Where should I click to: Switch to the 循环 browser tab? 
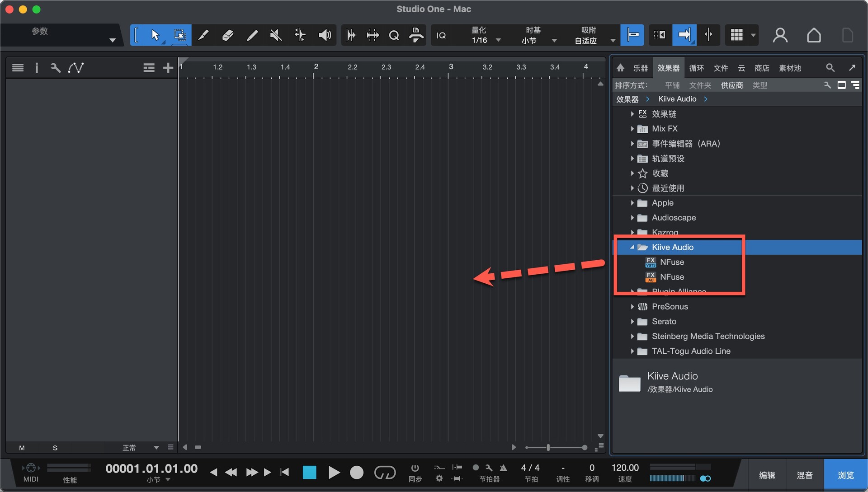696,68
